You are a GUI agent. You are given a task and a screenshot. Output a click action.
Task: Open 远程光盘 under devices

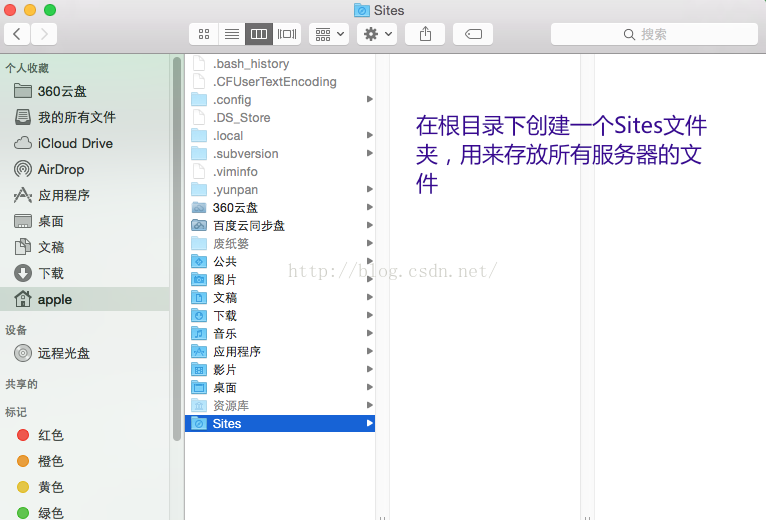click(x=85, y=353)
